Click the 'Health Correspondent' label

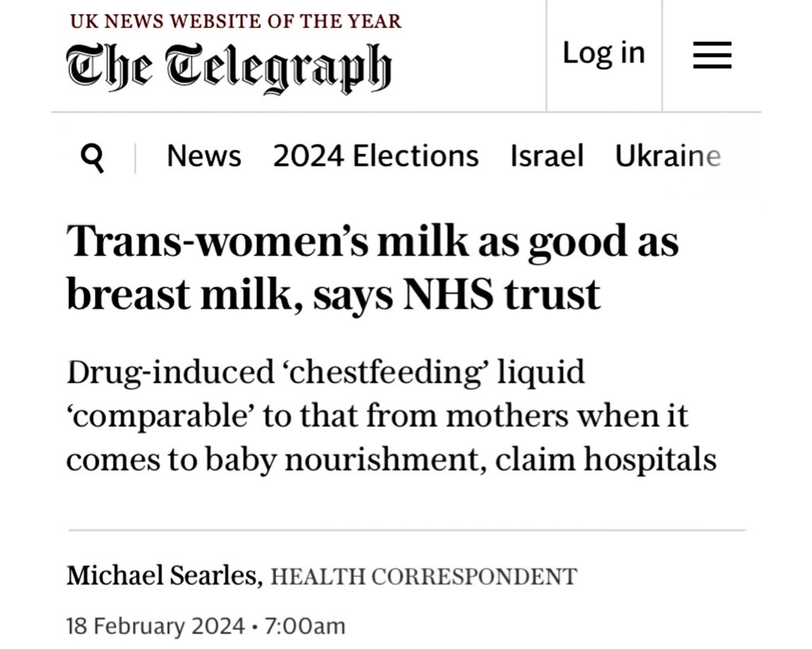click(x=423, y=577)
